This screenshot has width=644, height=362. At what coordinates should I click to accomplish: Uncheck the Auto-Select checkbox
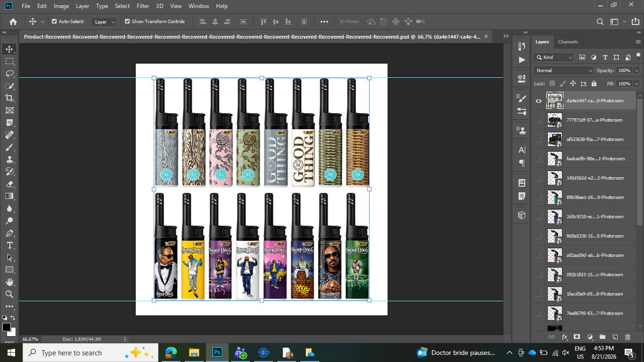[54, 21]
